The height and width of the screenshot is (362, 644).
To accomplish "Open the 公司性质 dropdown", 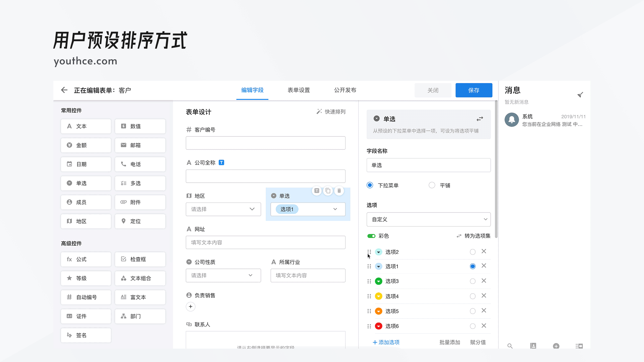I will coord(223,275).
